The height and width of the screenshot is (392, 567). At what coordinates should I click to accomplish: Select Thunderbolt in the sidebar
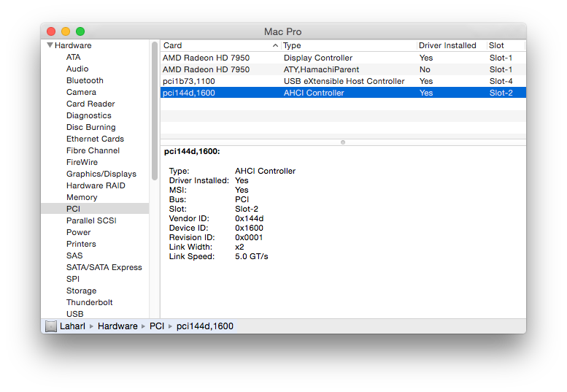coord(90,302)
